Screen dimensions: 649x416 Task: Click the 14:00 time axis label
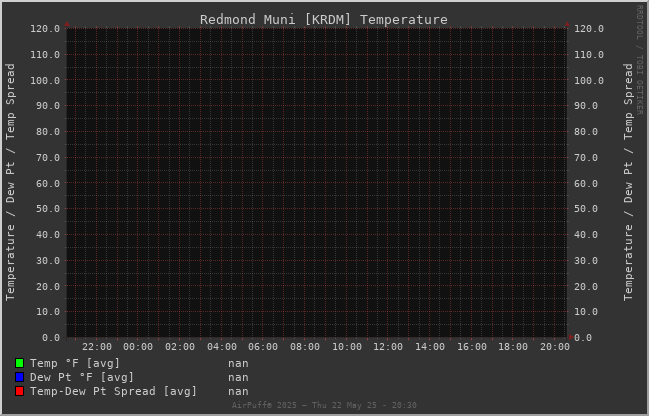click(x=430, y=347)
